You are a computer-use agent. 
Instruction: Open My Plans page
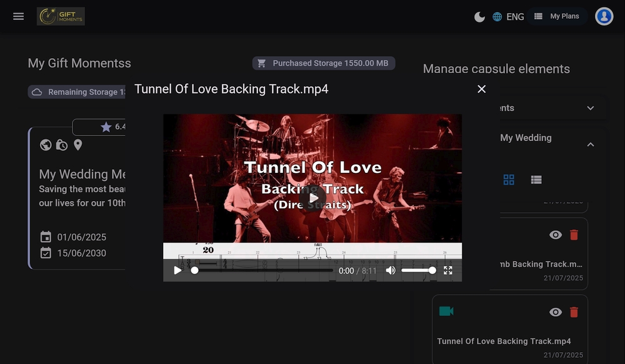557,16
